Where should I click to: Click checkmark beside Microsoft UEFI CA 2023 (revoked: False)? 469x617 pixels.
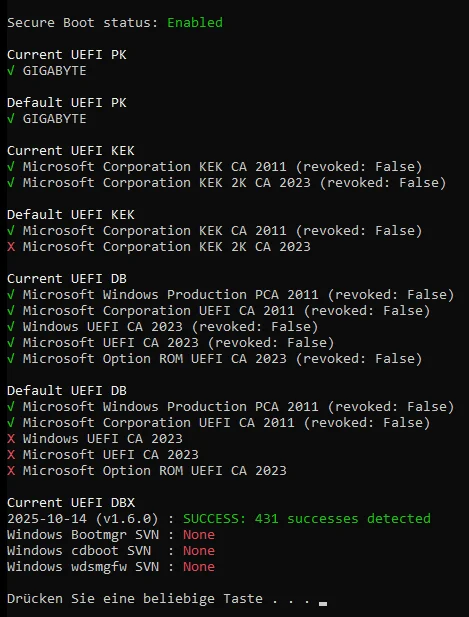pyautogui.click(x=11, y=343)
